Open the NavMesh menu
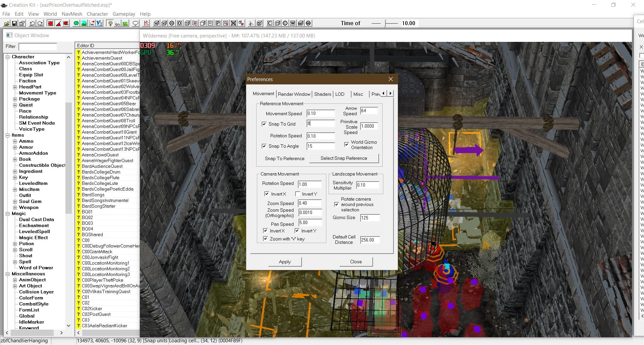This screenshot has height=345, width=644. (72, 14)
